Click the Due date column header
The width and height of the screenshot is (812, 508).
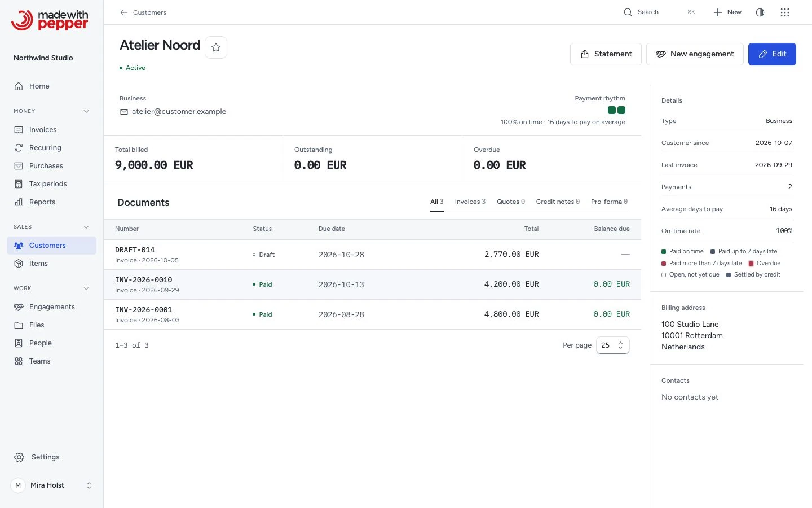click(x=332, y=229)
